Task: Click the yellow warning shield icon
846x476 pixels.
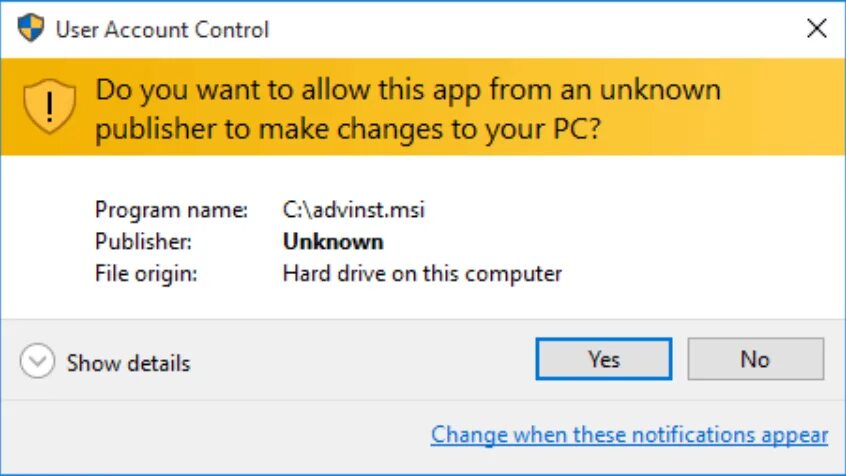Action: click(x=49, y=106)
